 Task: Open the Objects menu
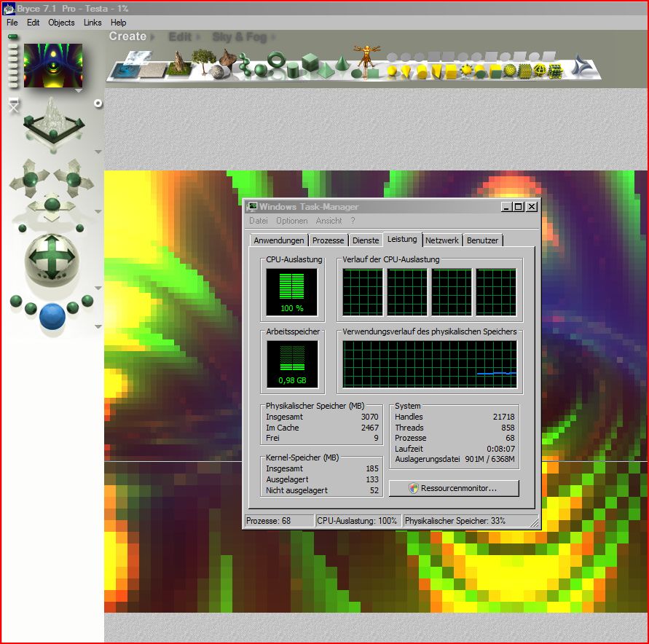coord(61,23)
